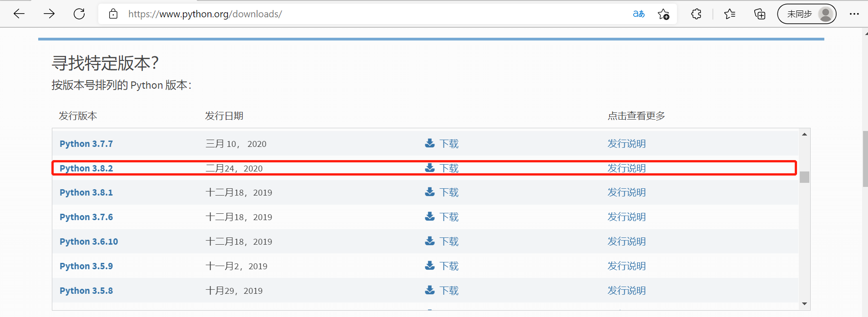This screenshot has width=868, height=317.
Task: Open 发行说明 for Python 3.5.9
Action: [626, 266]
